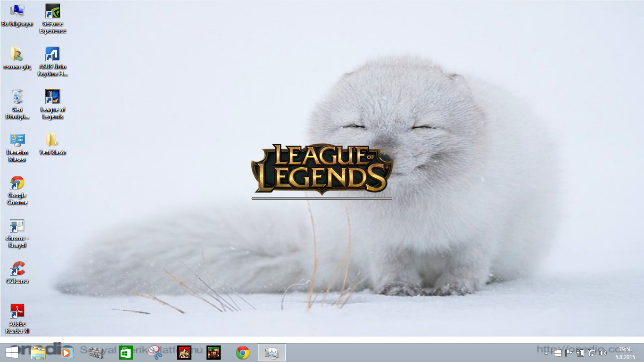Open the chrome - Kısayol shortcut
Image resolution: width=644 pixels, height=362 pixels.
point(17,226)
